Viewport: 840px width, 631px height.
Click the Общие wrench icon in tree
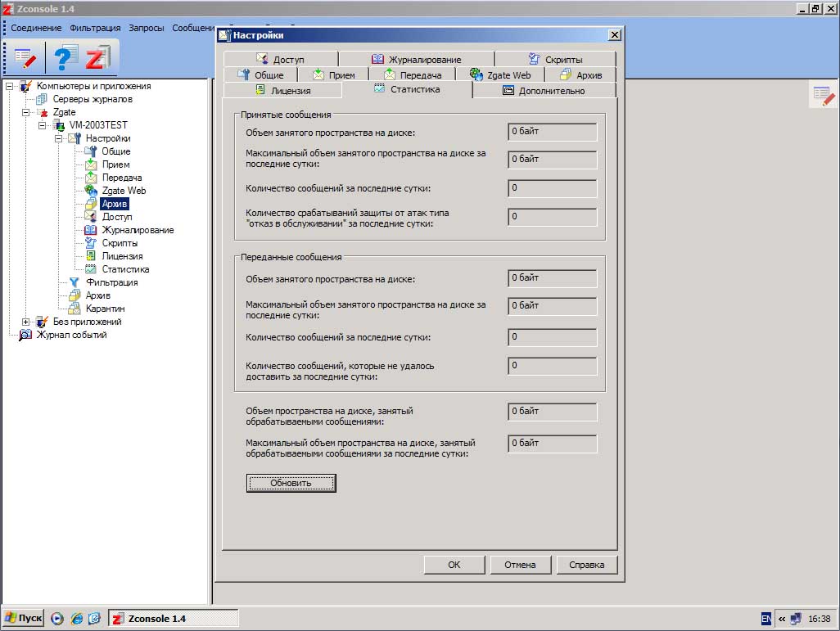pos(91,151)
